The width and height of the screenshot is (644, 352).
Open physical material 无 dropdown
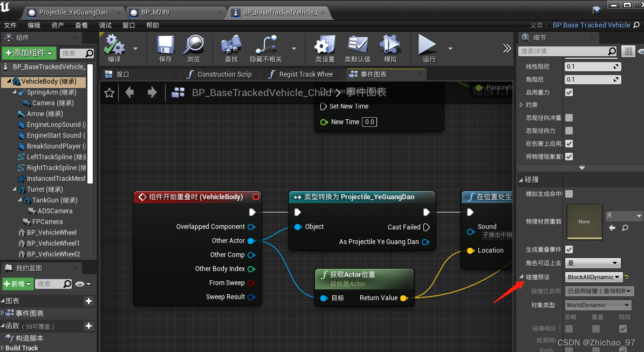(624, 216)
